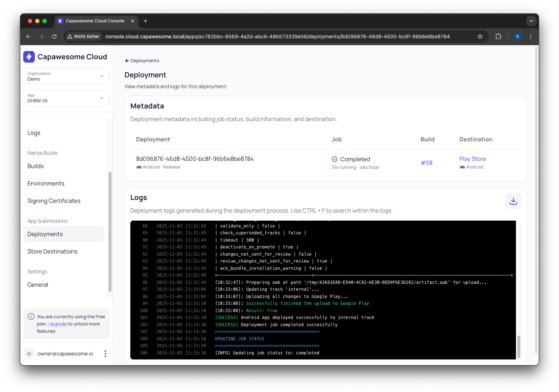This screenshot has height=392, width=559.
Task: Expand the App DHBW VS dropdown
Action: [66, 98]
